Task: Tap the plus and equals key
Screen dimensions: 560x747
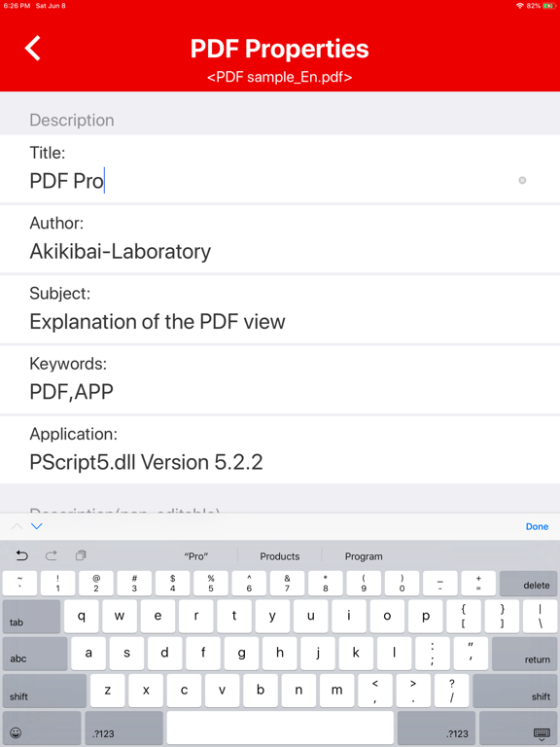Action: coord(478,584)
